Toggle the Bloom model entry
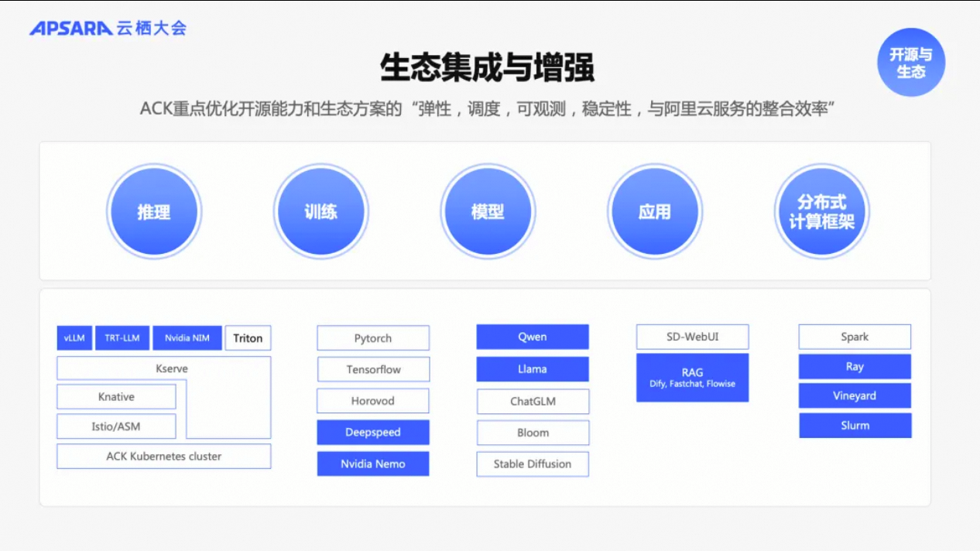Screen dimensions: 980x551 click(532, 433)
